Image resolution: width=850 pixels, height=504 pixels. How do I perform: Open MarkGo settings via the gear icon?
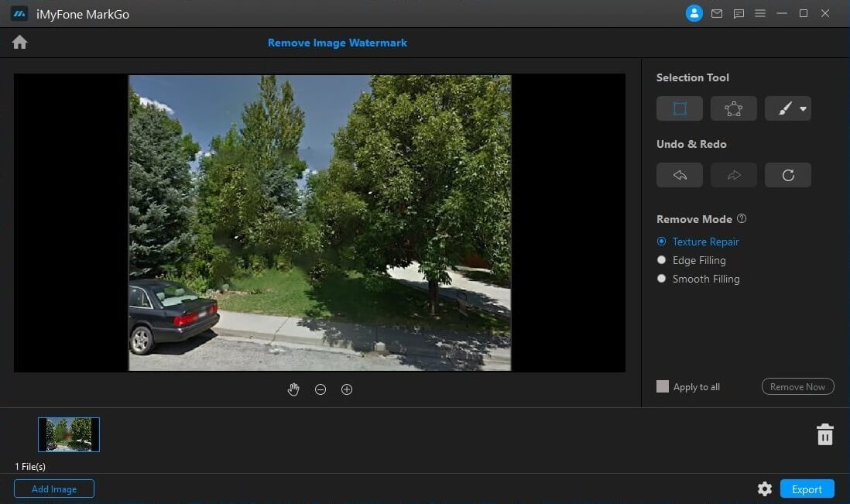point(765,489)
